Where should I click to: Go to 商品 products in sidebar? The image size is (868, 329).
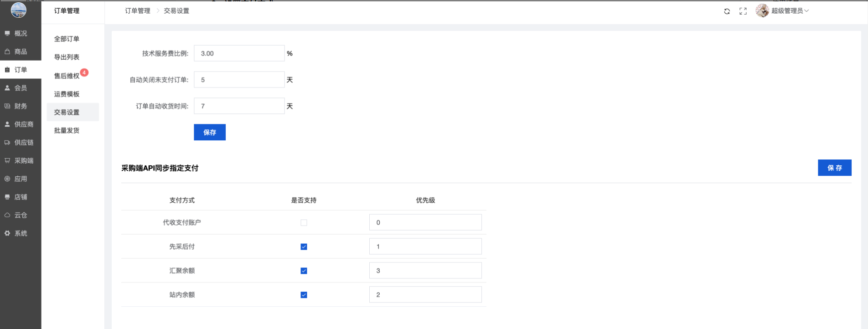(20, 51)
